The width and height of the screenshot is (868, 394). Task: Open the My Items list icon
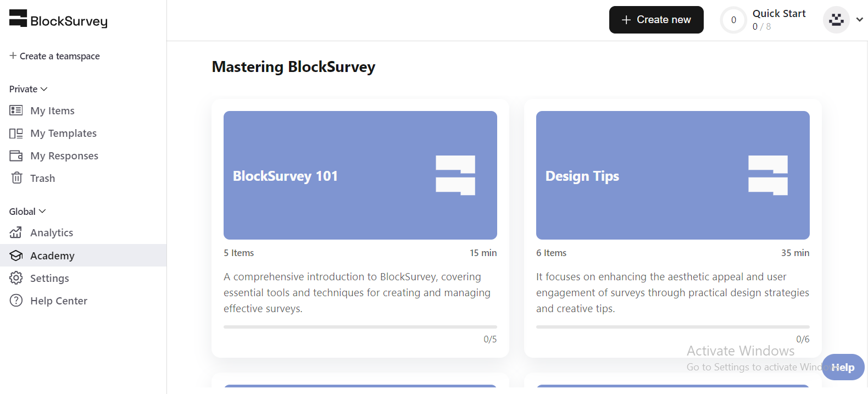(16, 110)
